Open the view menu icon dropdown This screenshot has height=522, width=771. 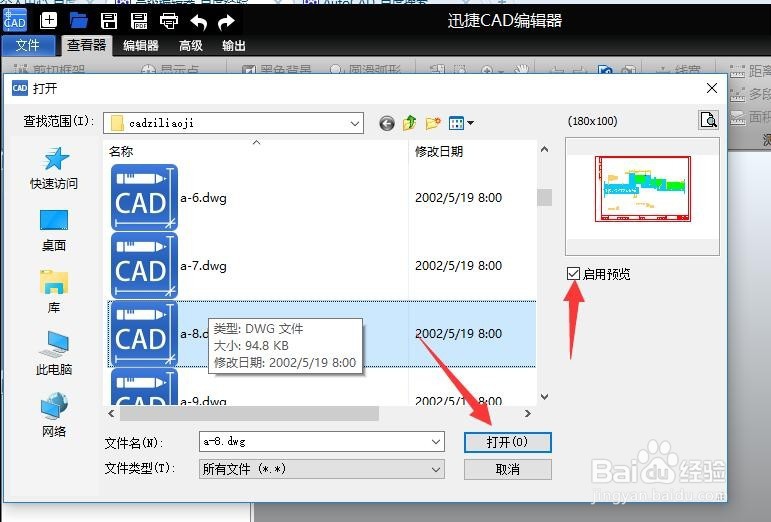point(461,123)
